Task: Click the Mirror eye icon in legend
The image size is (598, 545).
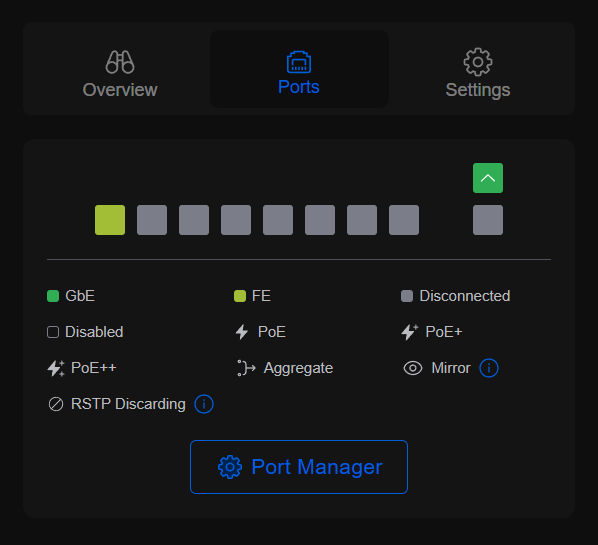Action: 413,368
